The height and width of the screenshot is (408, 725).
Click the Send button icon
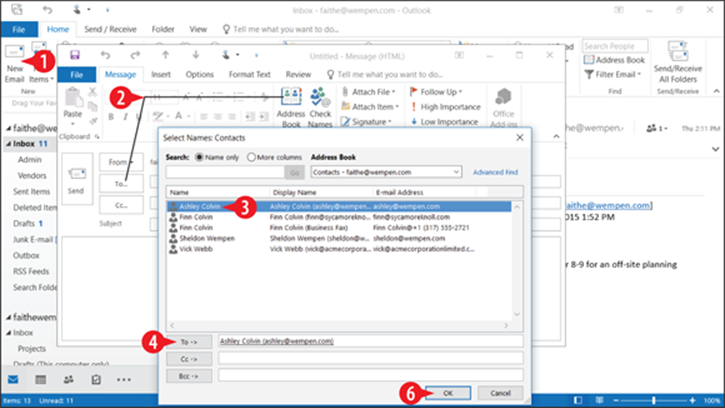(x=77, y=179)
